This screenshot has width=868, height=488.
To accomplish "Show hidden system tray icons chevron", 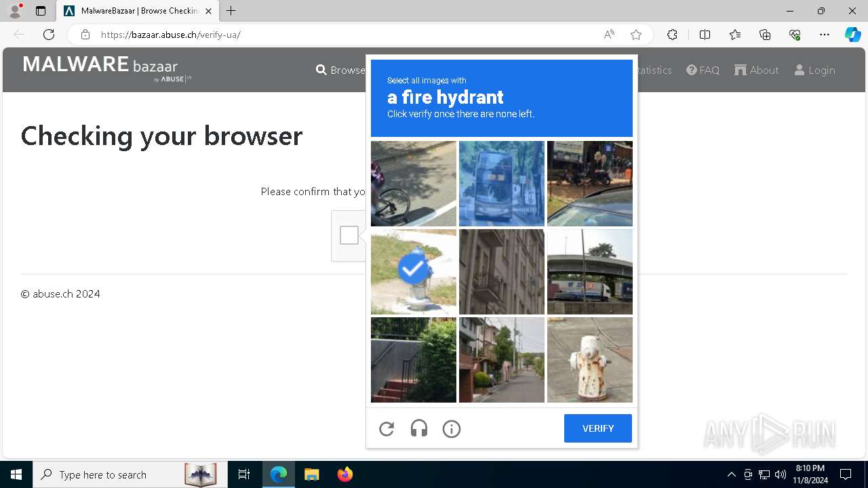I will pos(731,474).
